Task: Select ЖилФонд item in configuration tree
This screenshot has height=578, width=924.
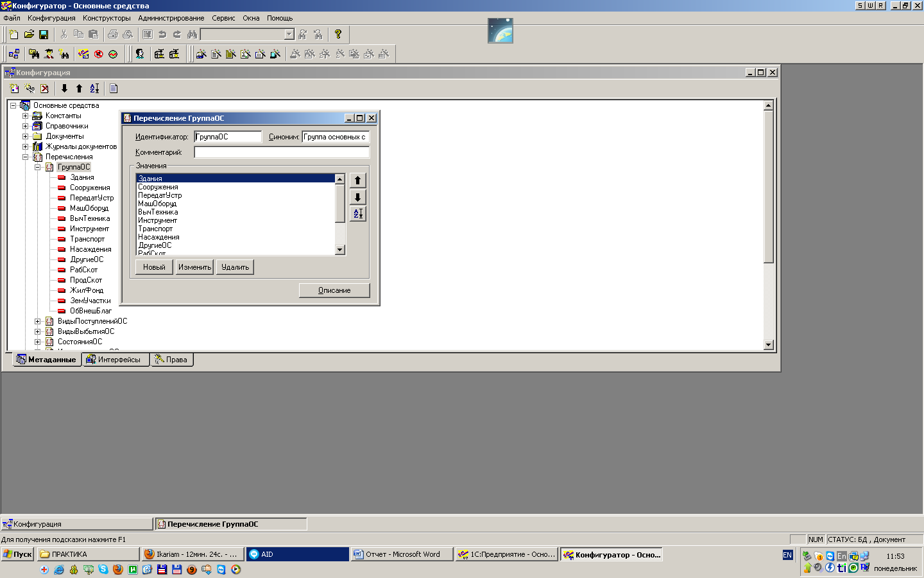Action: point(87,290)
